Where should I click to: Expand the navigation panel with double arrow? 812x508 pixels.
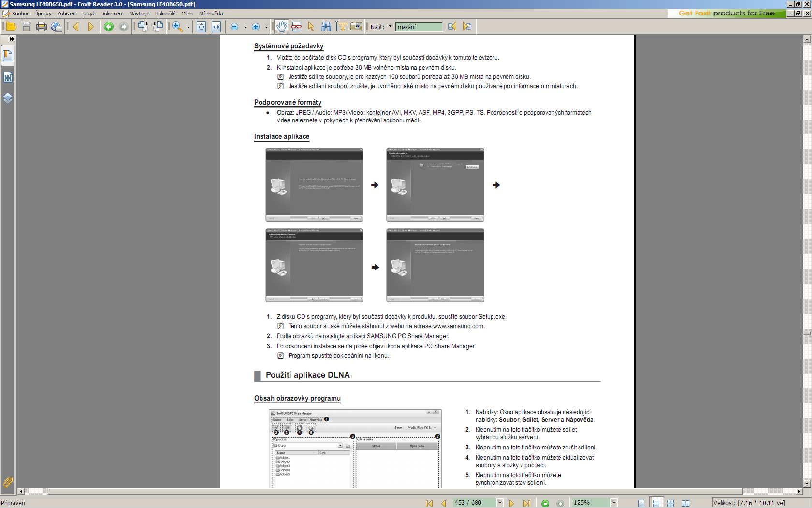[x=12, y=39]
